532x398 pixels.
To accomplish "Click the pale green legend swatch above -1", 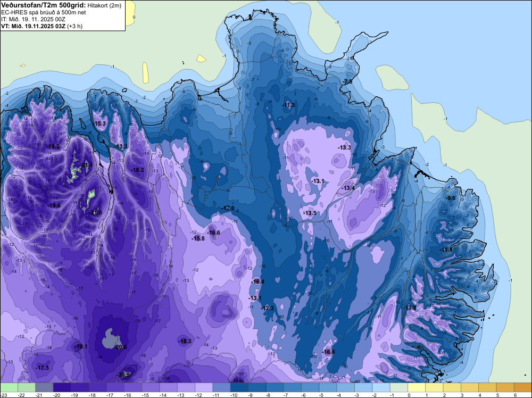I will (x=398, y=387).
